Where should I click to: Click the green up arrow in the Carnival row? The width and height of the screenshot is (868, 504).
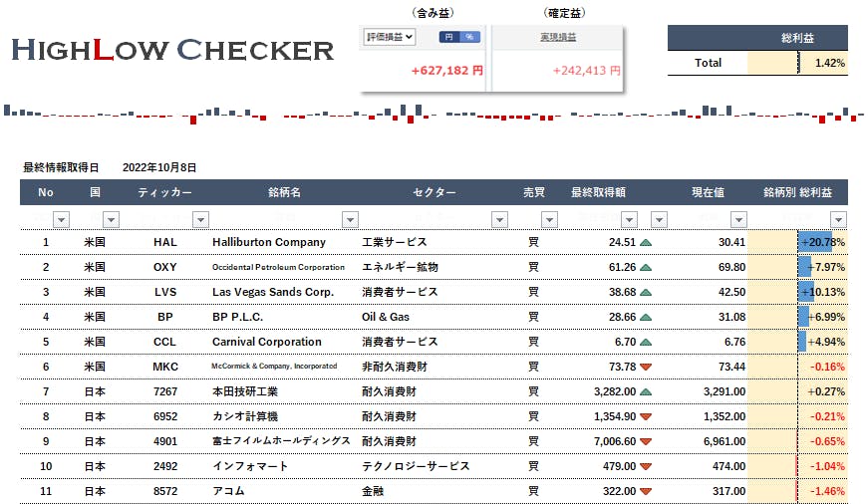(646, 342)
